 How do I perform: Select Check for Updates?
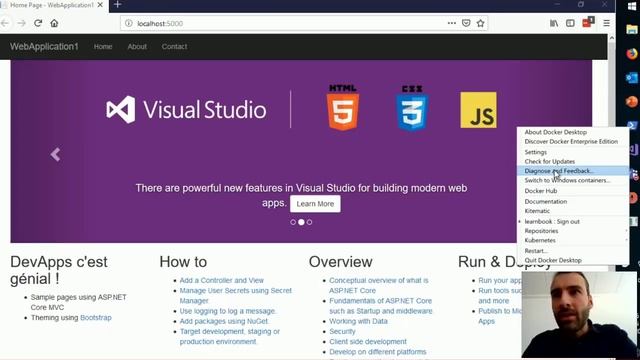coord(573,161)
